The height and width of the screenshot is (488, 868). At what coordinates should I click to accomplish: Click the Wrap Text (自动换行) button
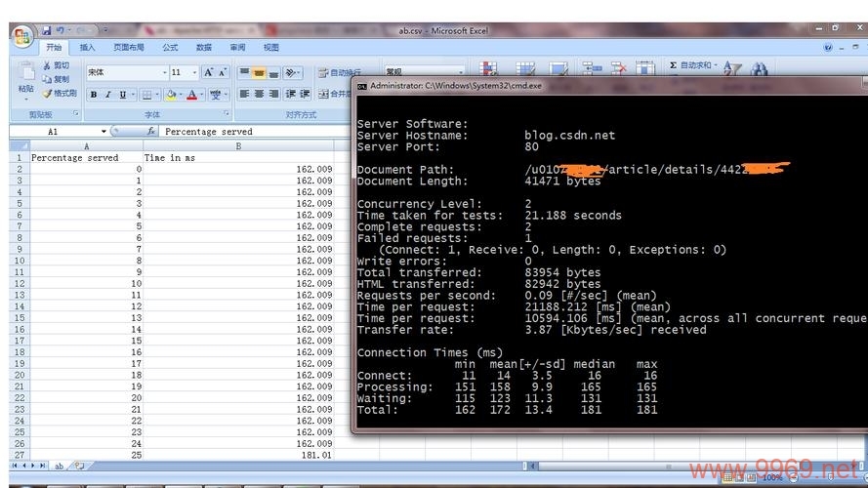click(340, 72)
